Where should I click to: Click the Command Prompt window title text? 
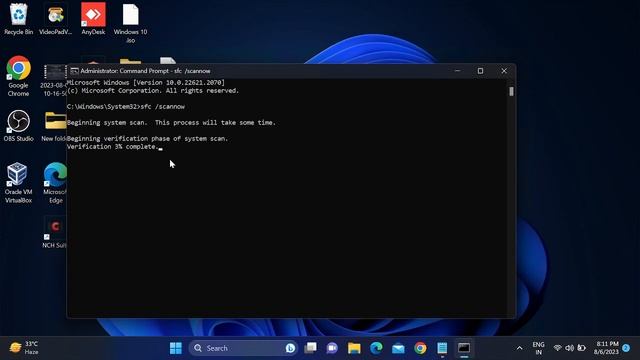145,71
